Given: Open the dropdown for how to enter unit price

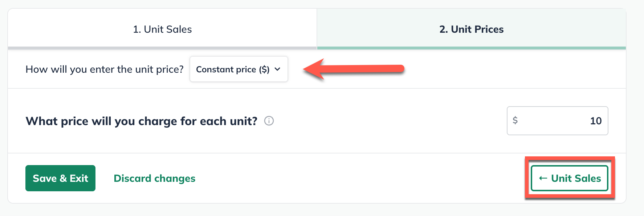Looking at the screenshot, I should click(x=239, y=69).
